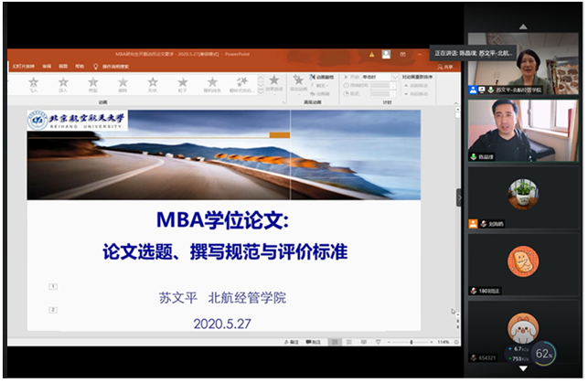Click the 共享 share button in PowerPoint
Viewport: 588px width, 383px height.
447,67
